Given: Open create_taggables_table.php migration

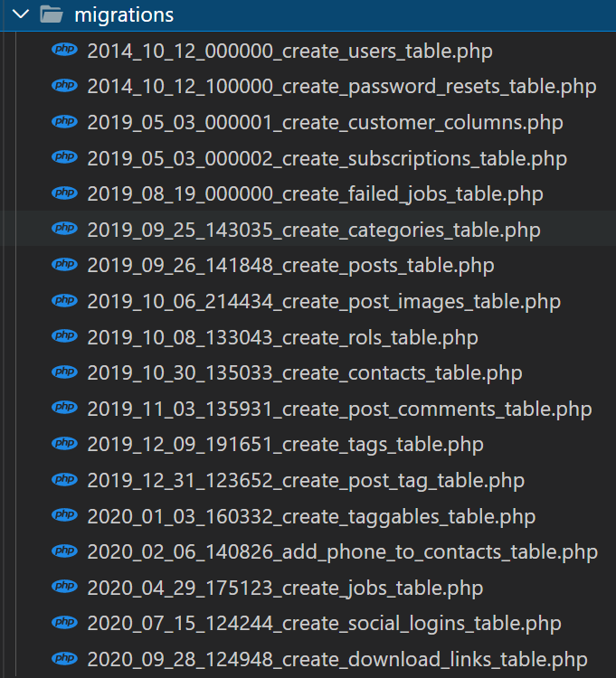Looking at the screenshot, I should 311,516.
